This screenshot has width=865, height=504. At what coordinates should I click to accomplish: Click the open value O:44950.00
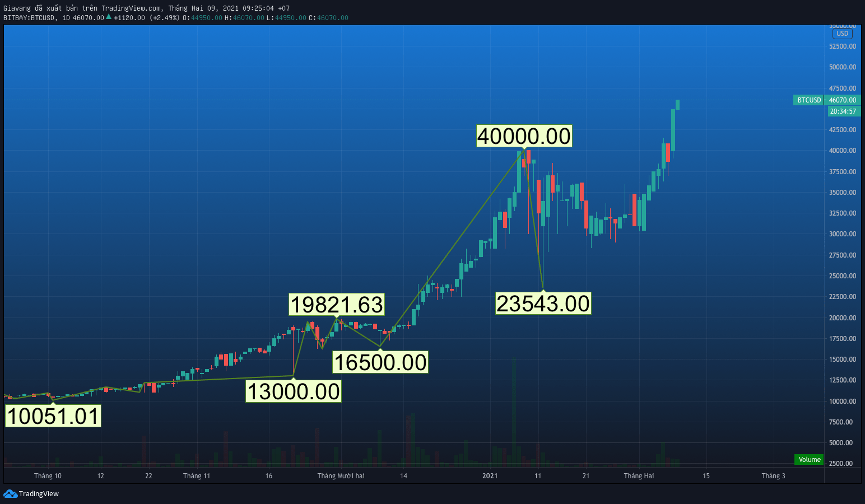203,18
